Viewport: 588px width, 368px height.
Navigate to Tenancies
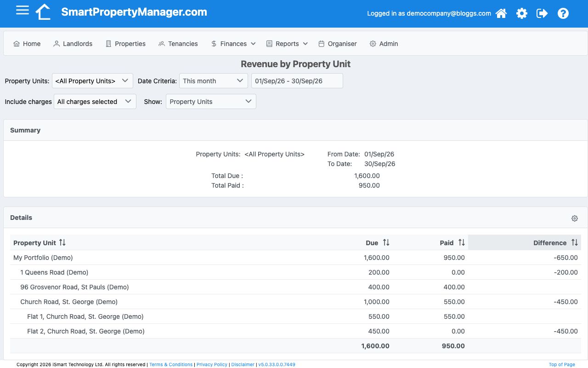(x=178, y=44)
